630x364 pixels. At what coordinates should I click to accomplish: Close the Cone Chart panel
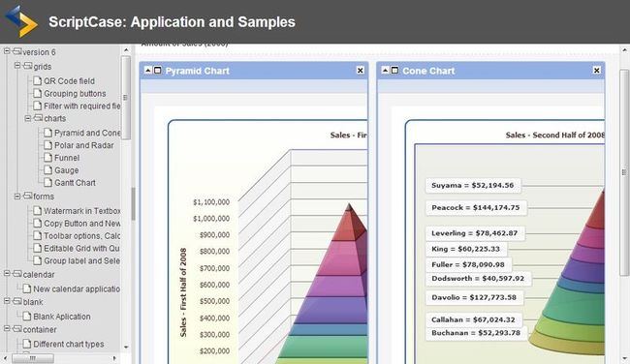(x=597, y=71)
